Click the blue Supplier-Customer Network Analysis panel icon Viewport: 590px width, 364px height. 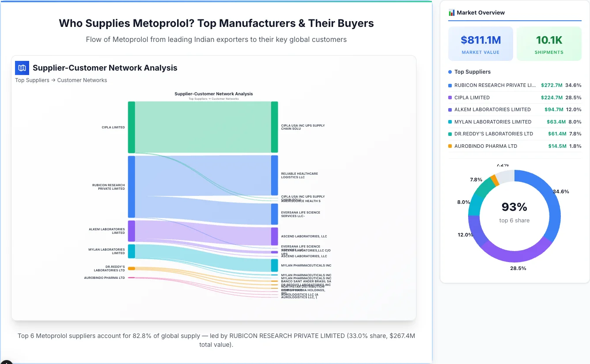(x=22, y=68)
